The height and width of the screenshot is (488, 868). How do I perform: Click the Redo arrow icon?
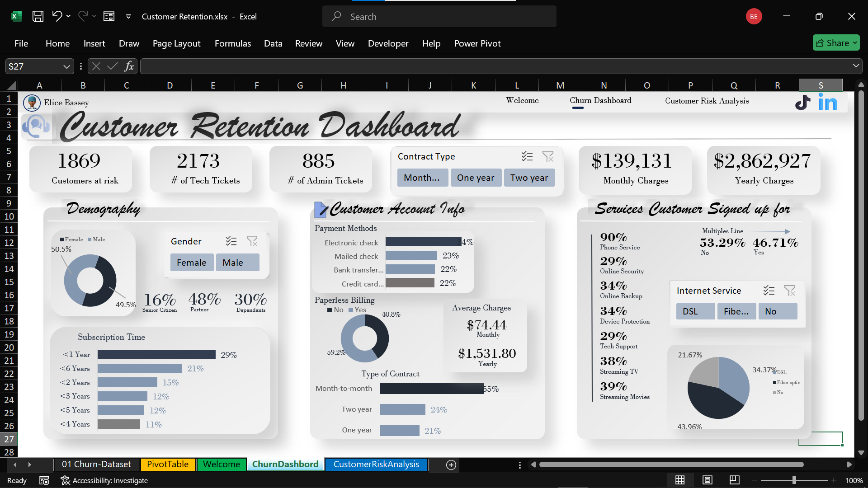(83, 16)
